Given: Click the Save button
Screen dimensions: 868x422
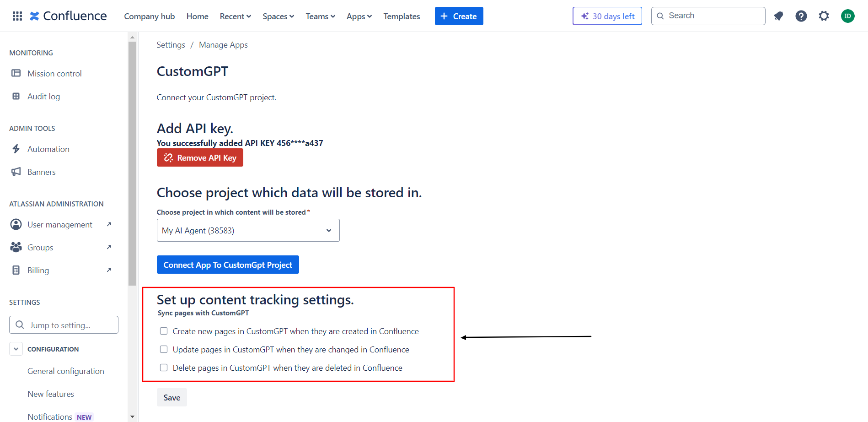Looking at the screenshot, I should tap(172, 397).
